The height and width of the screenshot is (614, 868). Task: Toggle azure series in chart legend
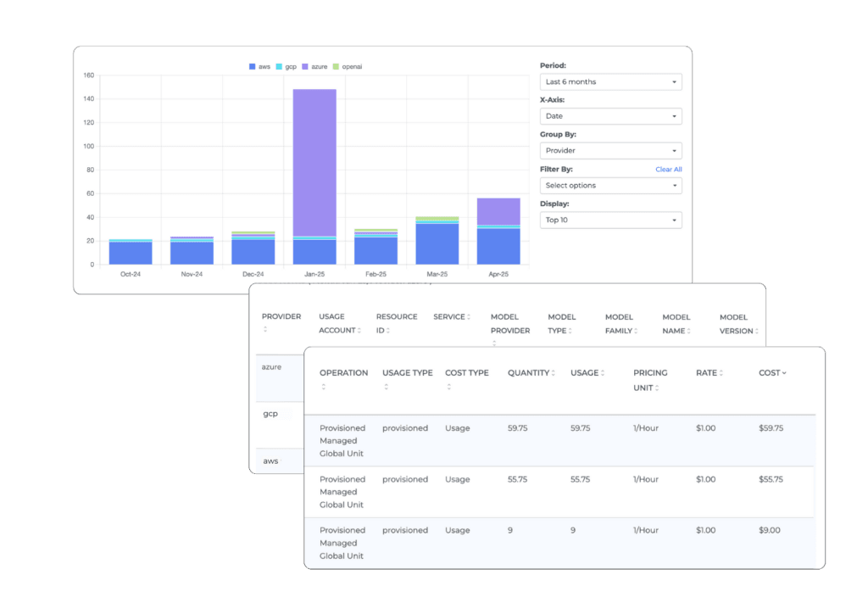[314, 66]
